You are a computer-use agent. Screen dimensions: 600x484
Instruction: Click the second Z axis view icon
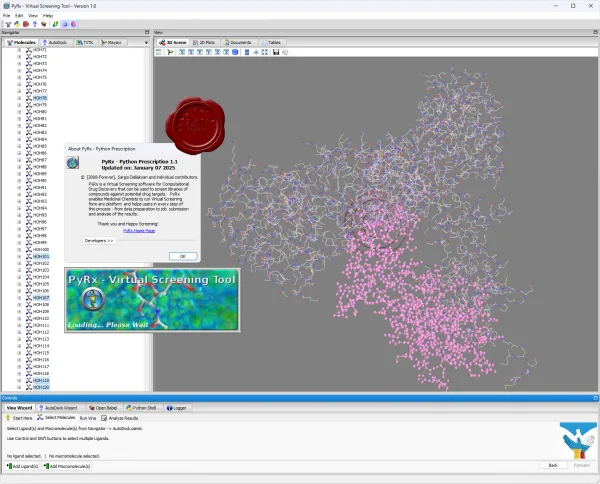[x=226, y=52]
